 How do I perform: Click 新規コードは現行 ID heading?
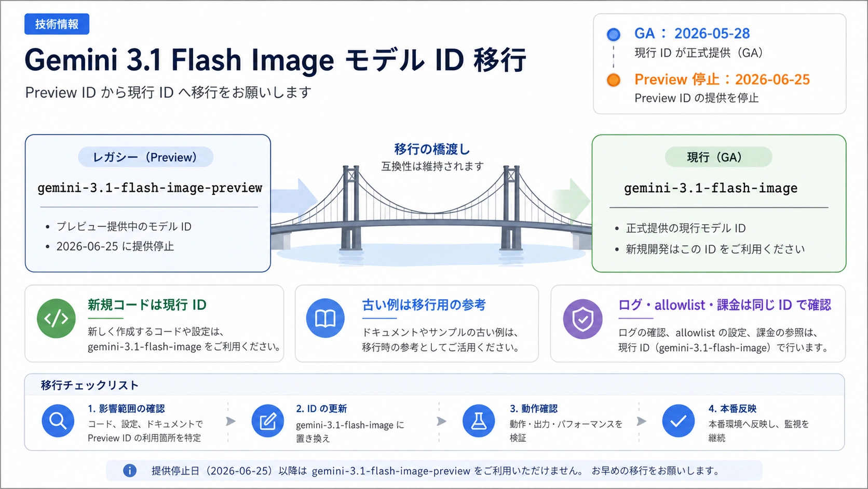pyautogui.click(x=147, y=305)
